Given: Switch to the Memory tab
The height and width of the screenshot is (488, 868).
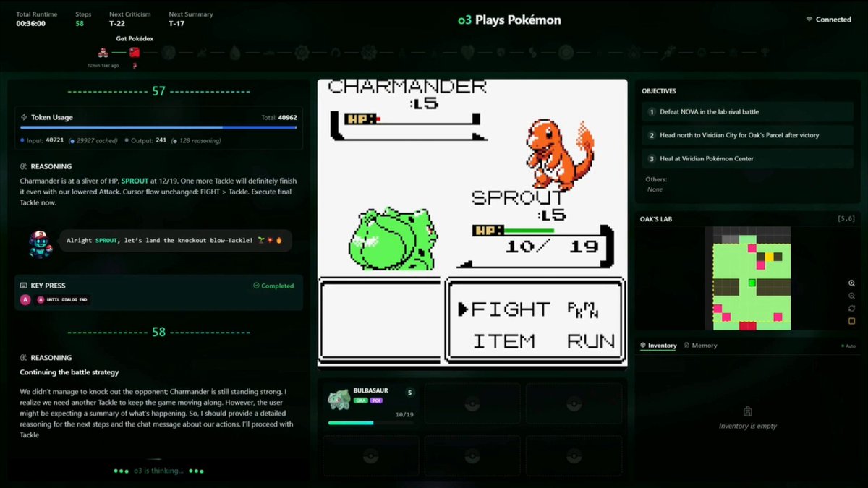Looking at the screenshot, I should tap(700, 346).
